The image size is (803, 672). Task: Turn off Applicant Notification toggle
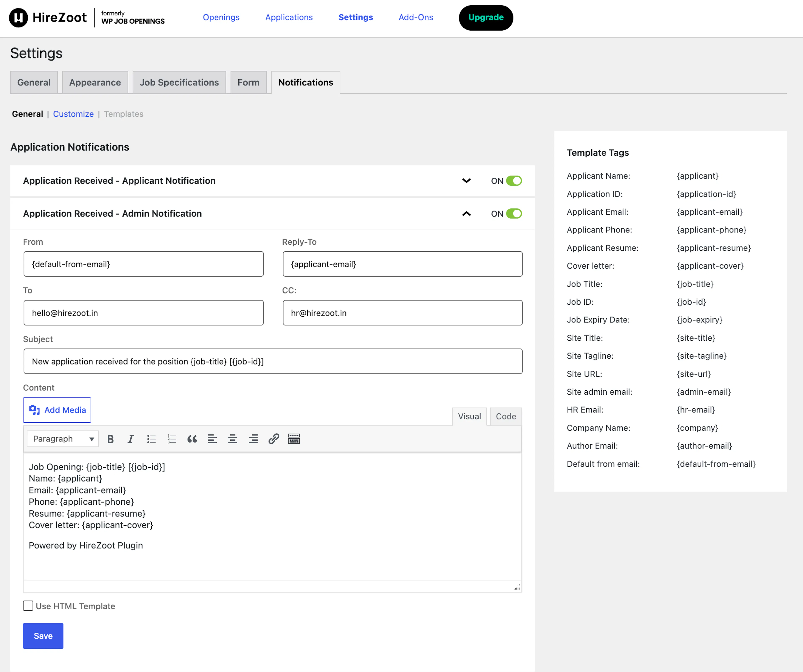tap(514, 181)
